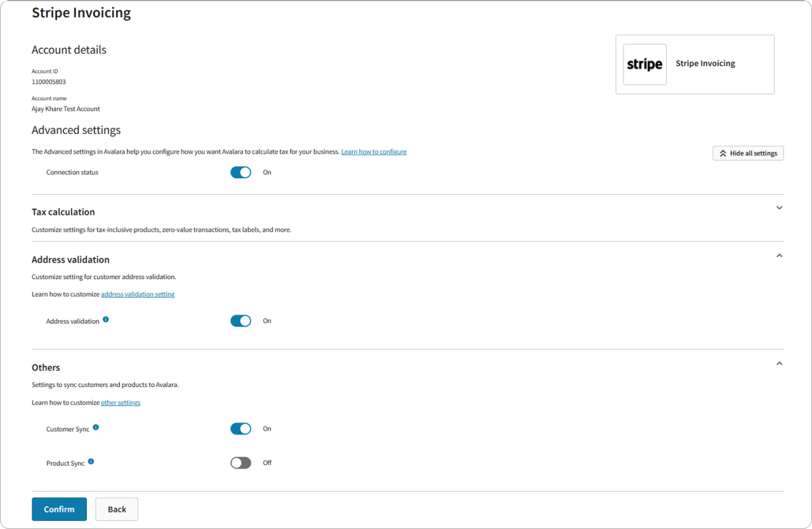Image resolution: width=812 pixels, height=529 pixels.
Task: Expand the Tax calculation section chevron
Action: (780, 208)
